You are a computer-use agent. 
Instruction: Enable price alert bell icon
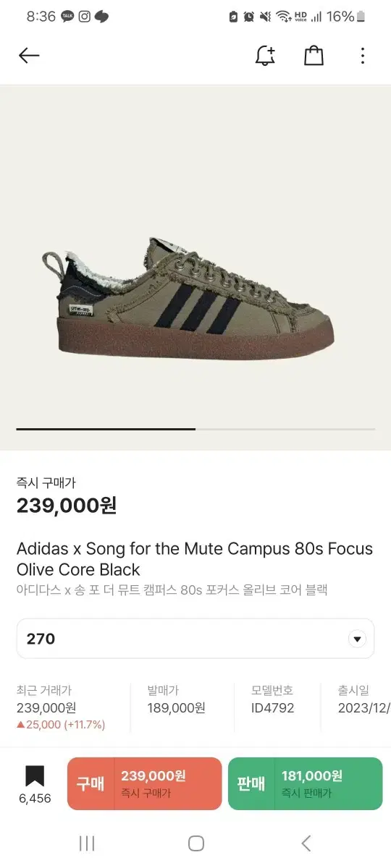pyautogui.click(x=265, y=56)
